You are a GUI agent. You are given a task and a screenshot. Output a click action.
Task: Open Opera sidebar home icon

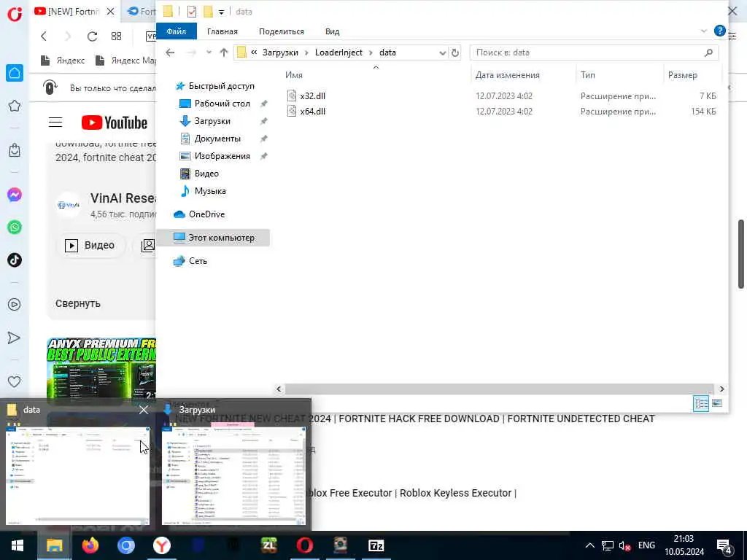[15, 73]
